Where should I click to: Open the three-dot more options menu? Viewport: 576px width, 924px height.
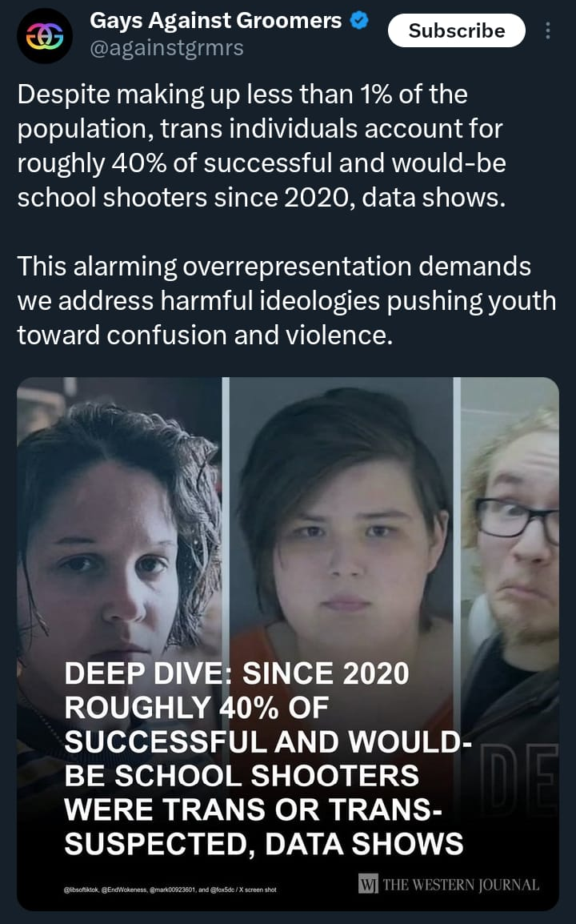[x=548, y=30]
